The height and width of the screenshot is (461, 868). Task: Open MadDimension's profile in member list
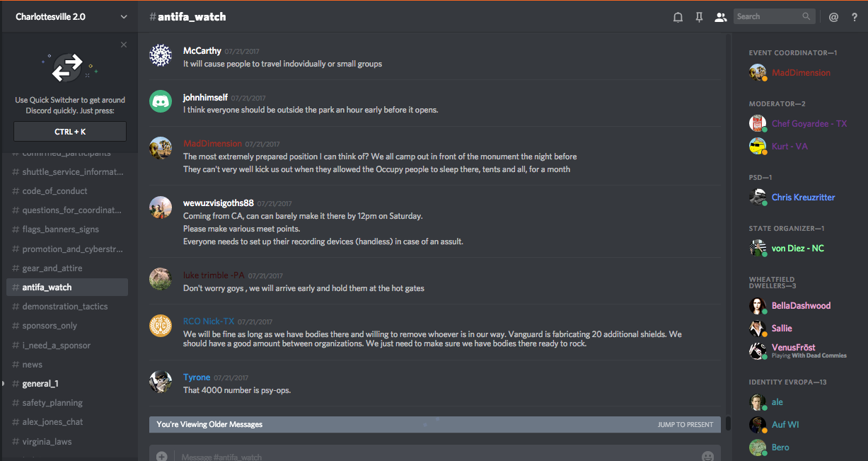coord(801,73)
